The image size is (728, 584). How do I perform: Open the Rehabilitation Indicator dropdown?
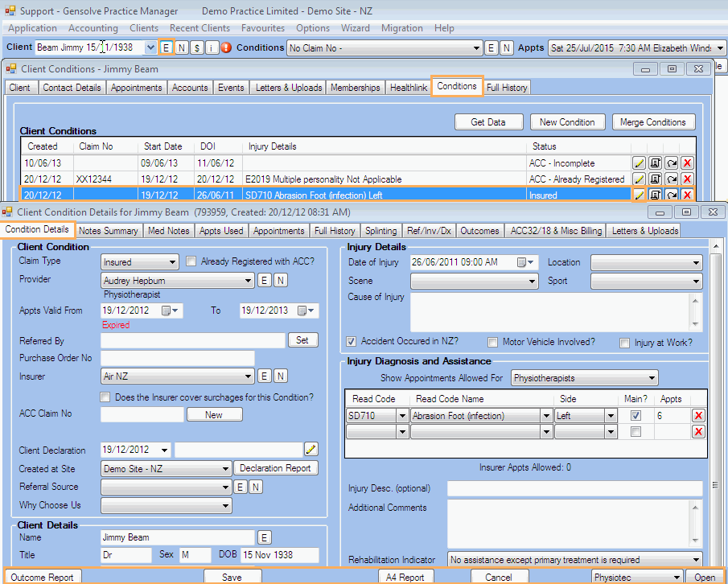tap(575, 560)
